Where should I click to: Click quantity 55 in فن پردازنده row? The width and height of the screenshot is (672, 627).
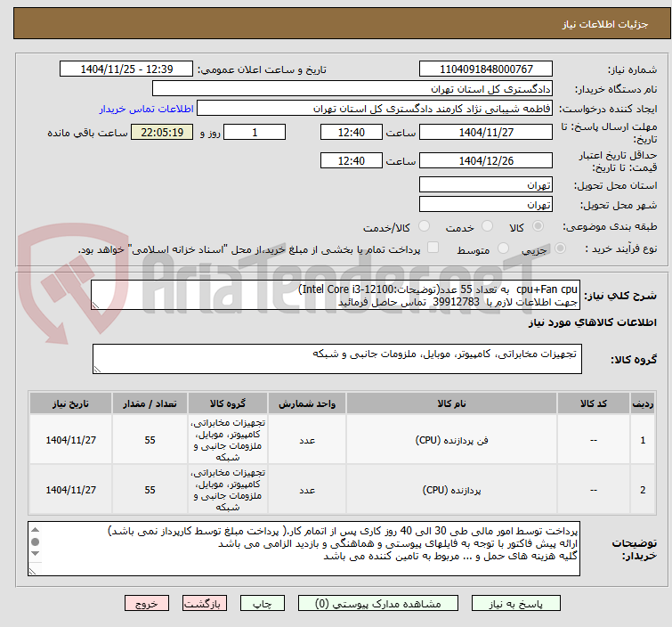click(150, 441)
